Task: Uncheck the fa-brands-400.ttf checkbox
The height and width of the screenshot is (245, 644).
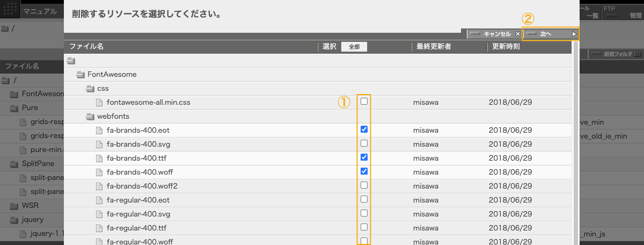Action: [x=364, y=157]
